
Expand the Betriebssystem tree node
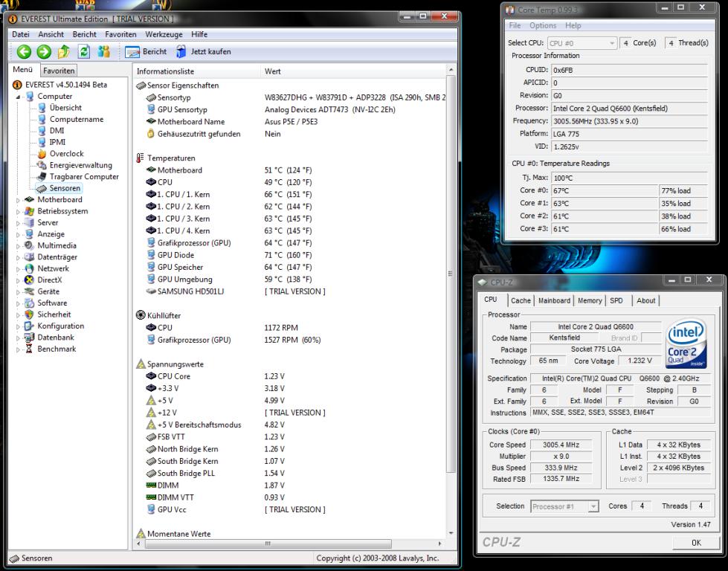[x=18, y=211]
